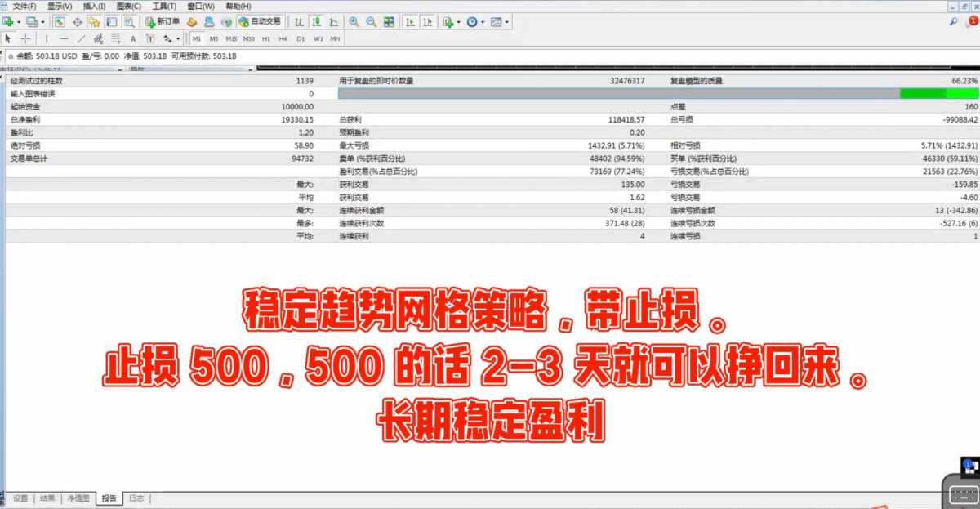Open the search magnifier icon
This screenshot has height=509, width=980.
954,22
